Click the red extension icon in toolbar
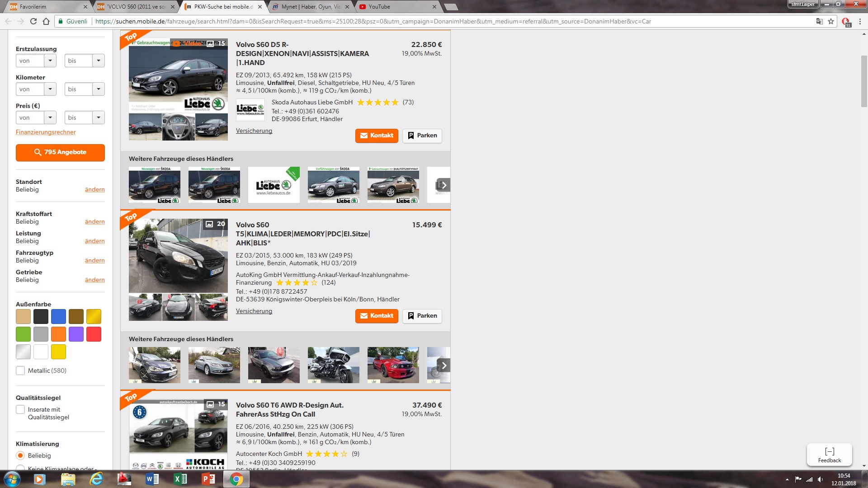 pyautogui.click(x=846, y=22)
